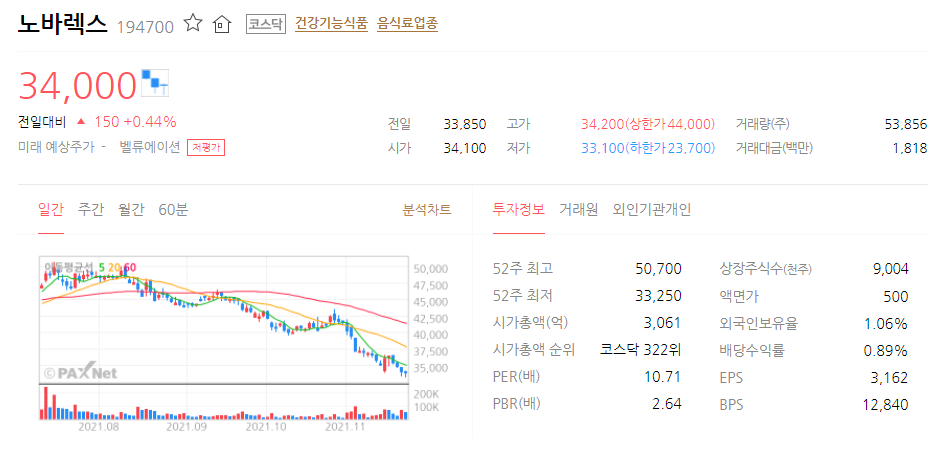Click trading value amount 1,818

pos(910,148)
